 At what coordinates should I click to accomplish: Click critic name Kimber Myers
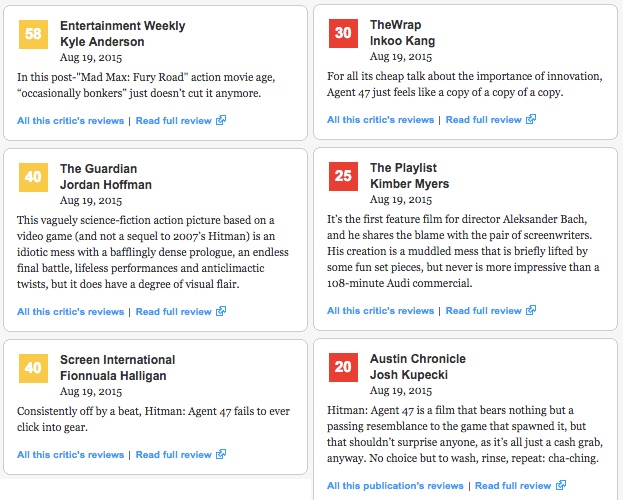point(411,184)
